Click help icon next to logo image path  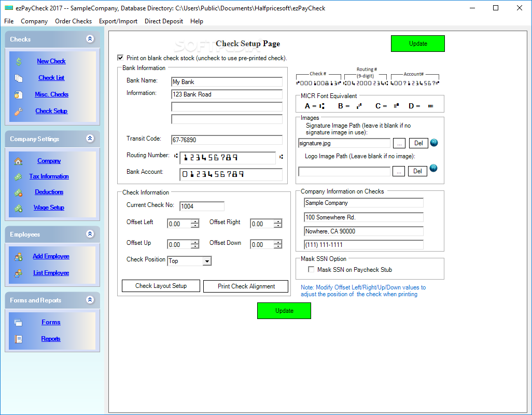coord(433,168)
